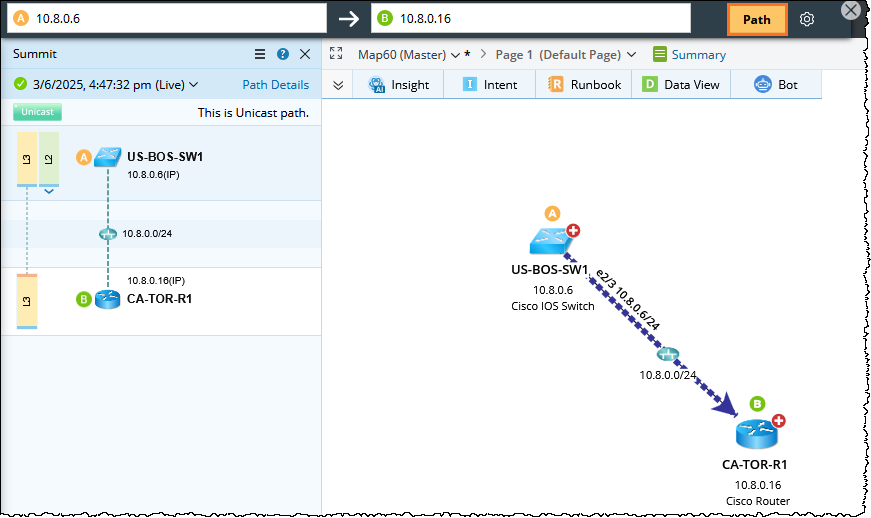Toggle the L3 layer bar for US-BOS-SW1
Screen dimensions: 871x518
26,158
